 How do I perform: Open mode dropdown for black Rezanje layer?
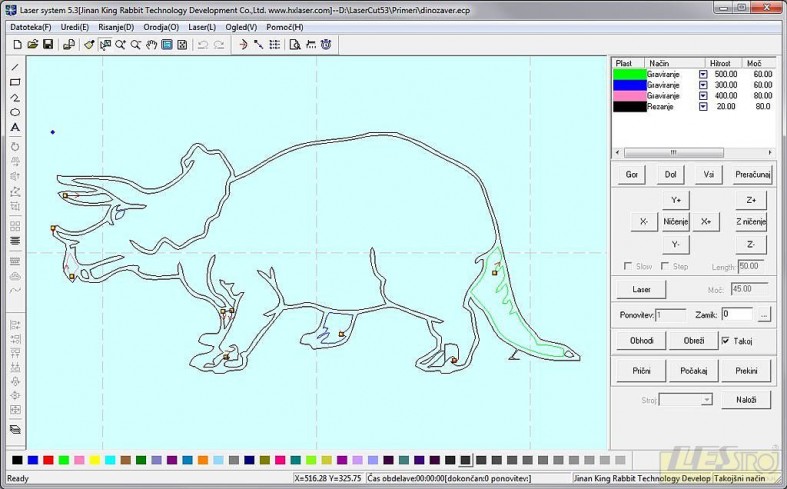tap(703, 106)
